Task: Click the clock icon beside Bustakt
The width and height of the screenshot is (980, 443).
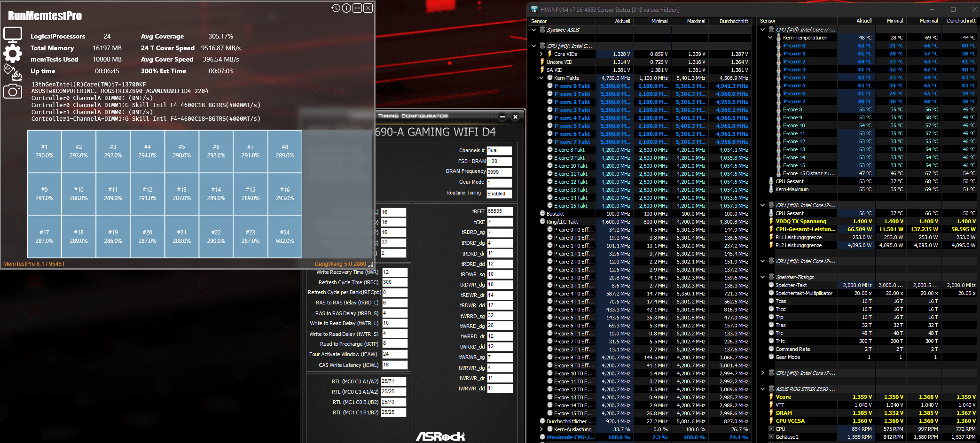Action: pos(542,214)
